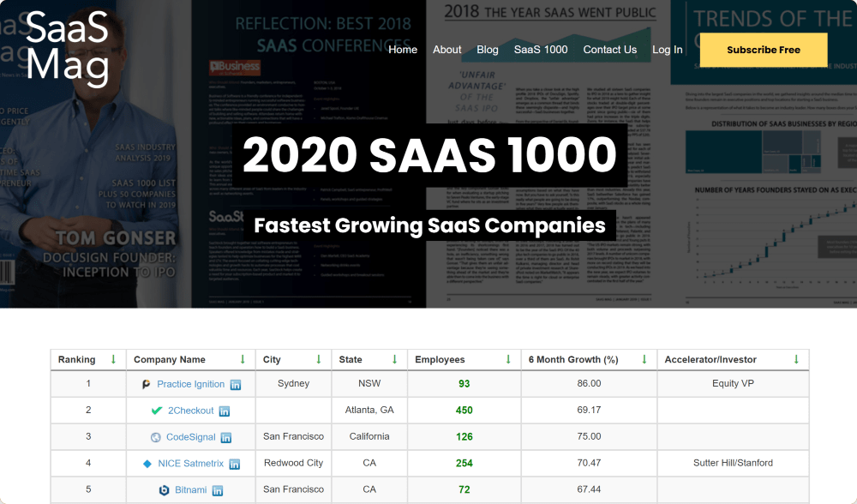Click the 6 Month Growth (%) header
This screenshot has height=504, width=857.
589,360
